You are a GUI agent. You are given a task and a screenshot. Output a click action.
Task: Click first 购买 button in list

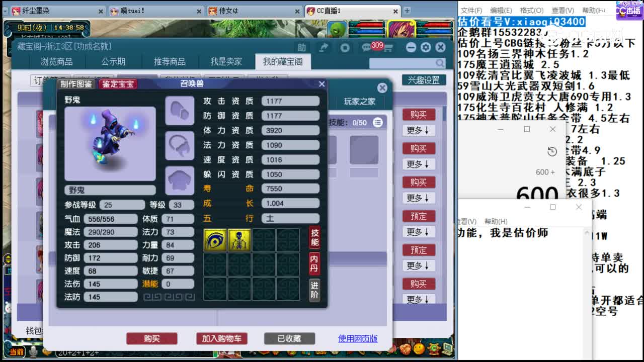(419, 115)
